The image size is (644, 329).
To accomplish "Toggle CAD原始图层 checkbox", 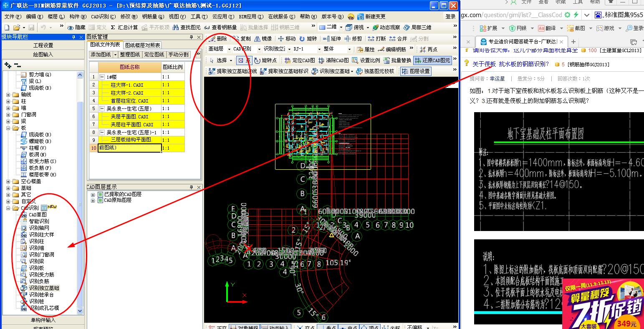I will click(x=101, y=200).
